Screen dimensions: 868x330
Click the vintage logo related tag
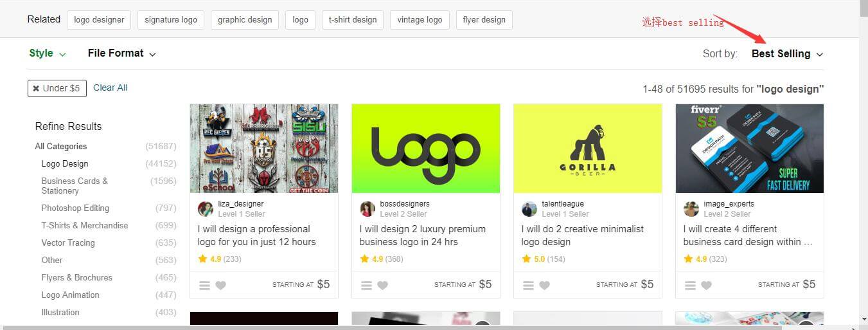[420, 19]
